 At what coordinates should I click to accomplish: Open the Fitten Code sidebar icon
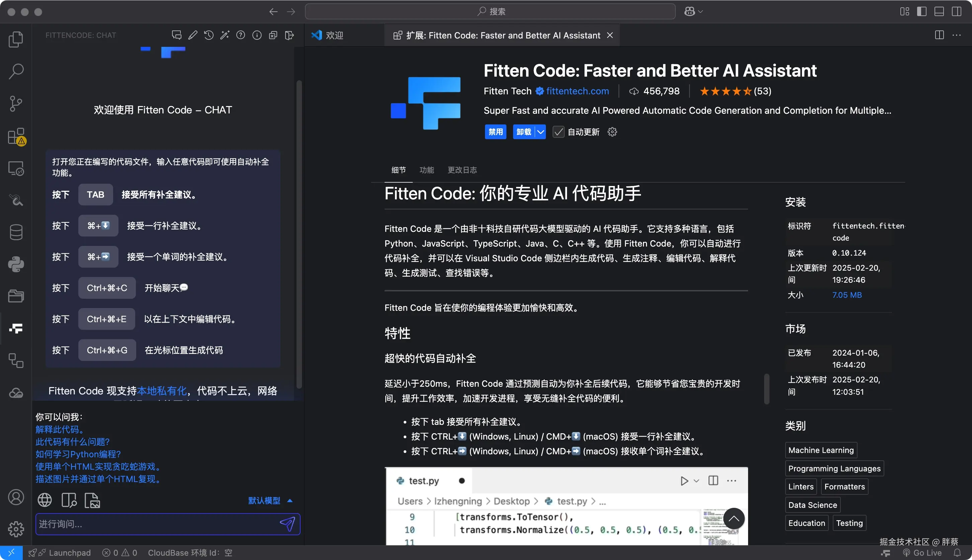(x=16, y=328)
